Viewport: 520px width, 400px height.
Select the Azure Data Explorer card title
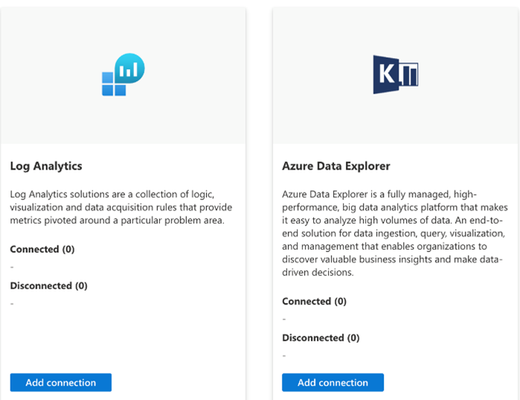click(336, 166)
